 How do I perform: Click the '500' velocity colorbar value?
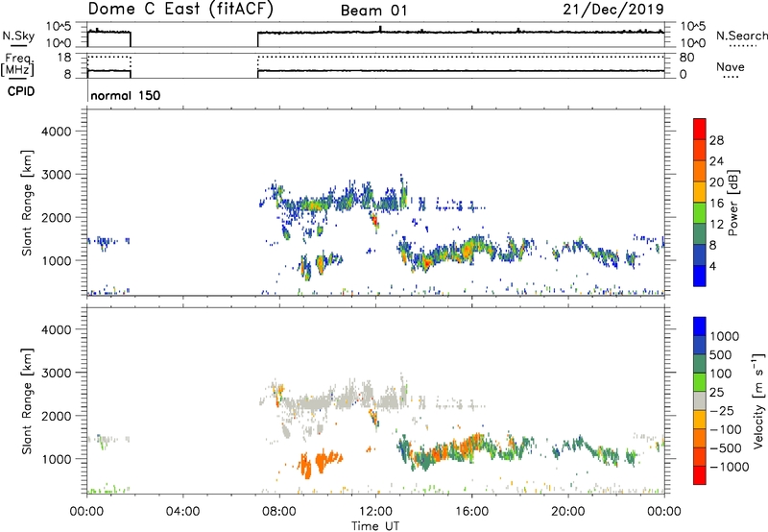pyautogui.click(x=723, y=355)
